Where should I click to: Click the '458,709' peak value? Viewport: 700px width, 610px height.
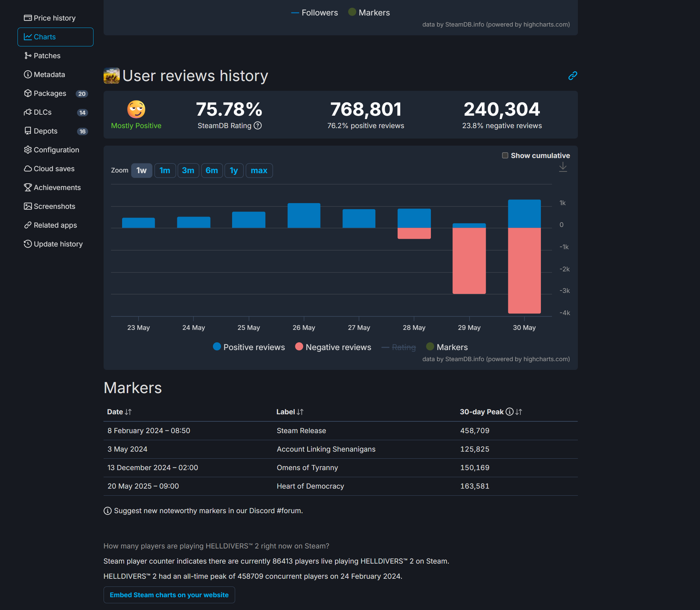tap(475, 431)
